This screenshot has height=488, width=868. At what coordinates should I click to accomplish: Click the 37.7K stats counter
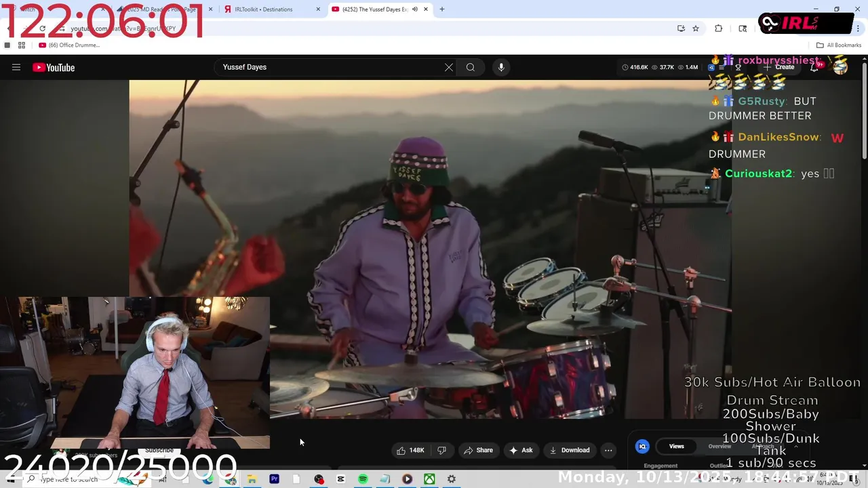(x=663, y=67)
